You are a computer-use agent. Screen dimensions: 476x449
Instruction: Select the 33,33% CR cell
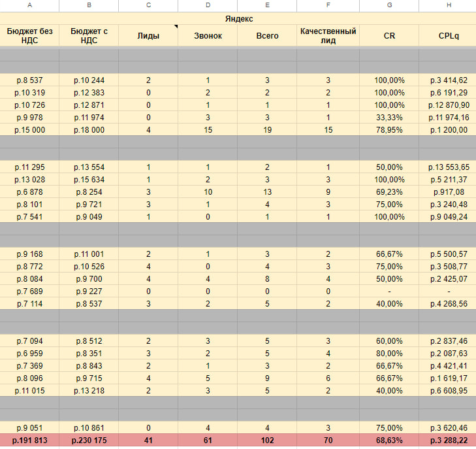(x=389, y=118)
